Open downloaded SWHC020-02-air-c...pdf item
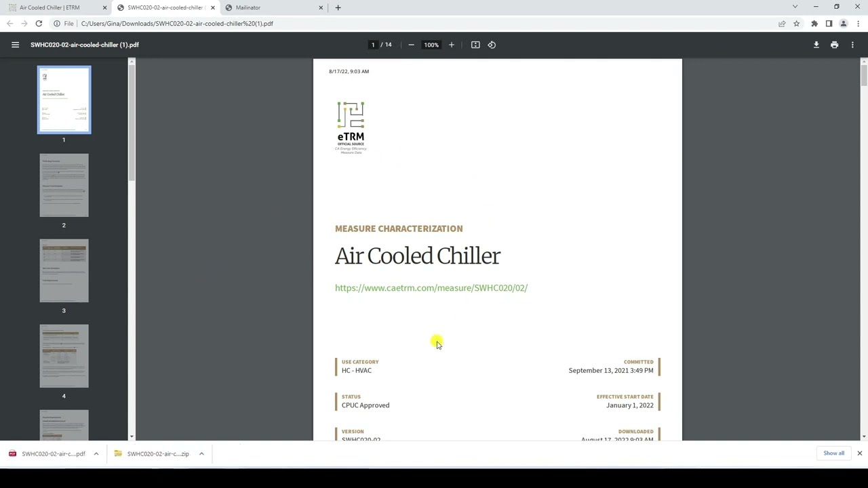 pos(47,453)
